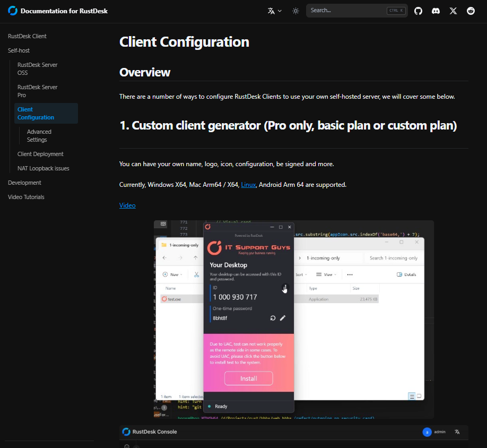487x448 pixels.
Task: Select Client Configuration sidebar item
Action: tap(46, 114)
